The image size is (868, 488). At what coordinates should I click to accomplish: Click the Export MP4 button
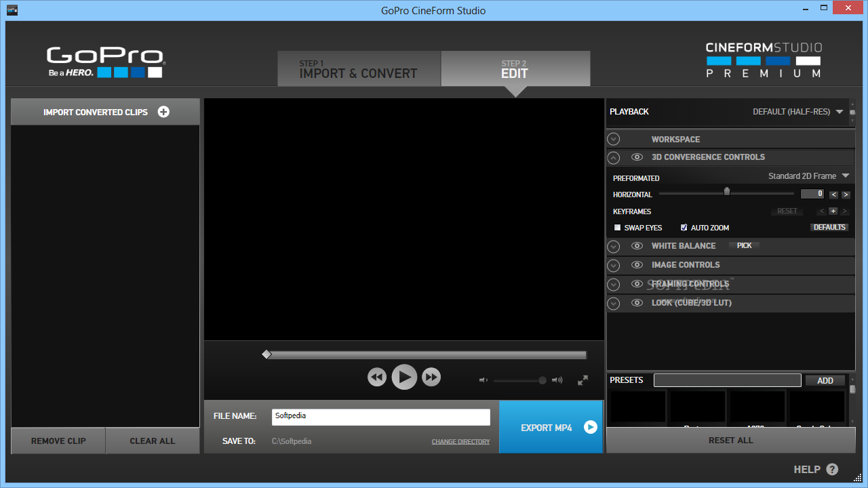[x=551, y=427]
